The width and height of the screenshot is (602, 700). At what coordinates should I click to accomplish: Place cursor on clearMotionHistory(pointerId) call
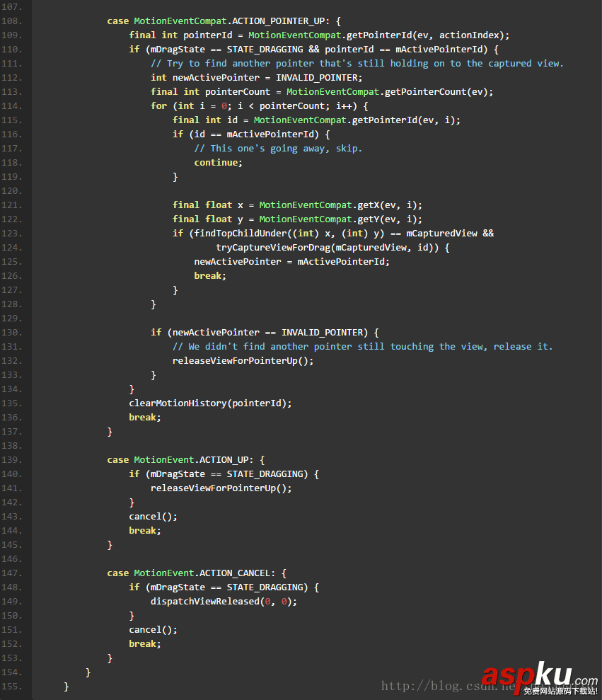pos(209,403)
